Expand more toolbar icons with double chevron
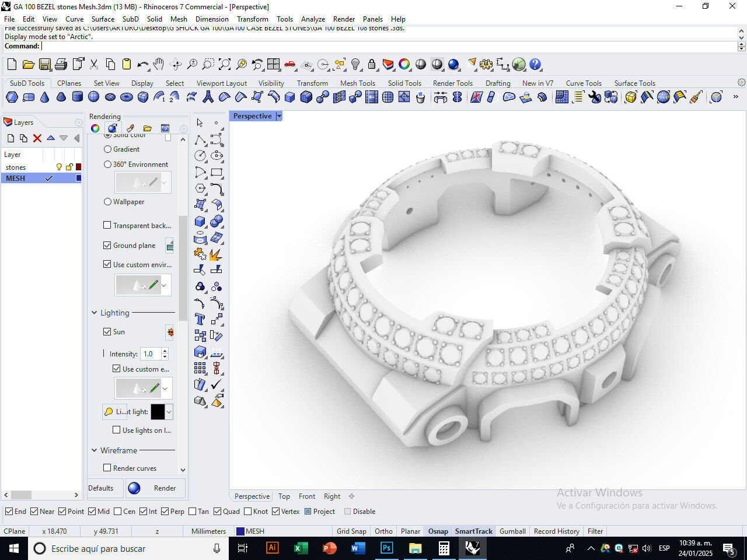Viewport: 747px width, 560px height. click(735, 97)
